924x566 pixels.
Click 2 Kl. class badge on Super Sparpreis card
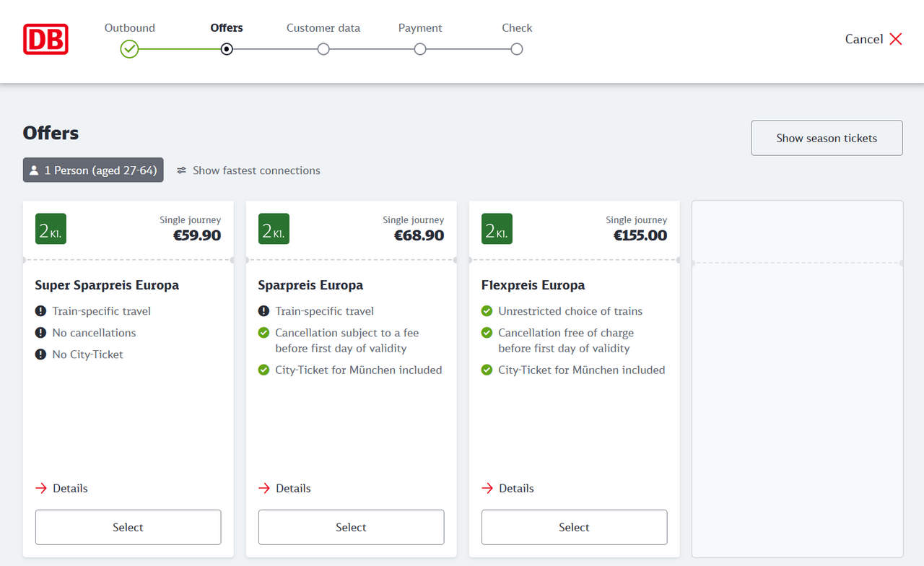51,229
